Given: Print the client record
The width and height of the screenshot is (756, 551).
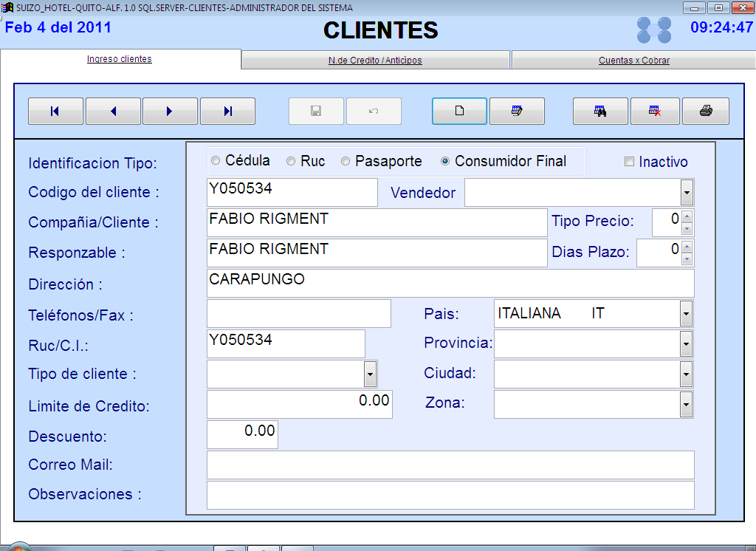Looking at the screenshot, I should [706, 111].
